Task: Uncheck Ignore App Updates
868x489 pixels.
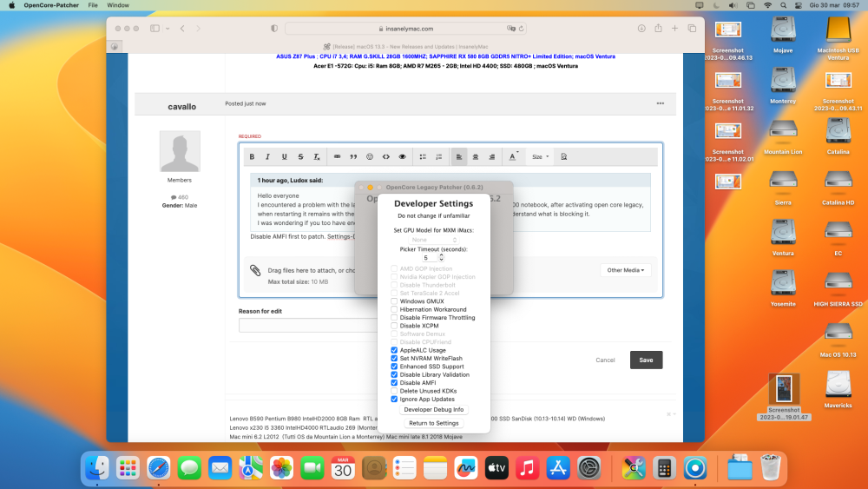Action: pyautogui.click(x=394, y=399)
